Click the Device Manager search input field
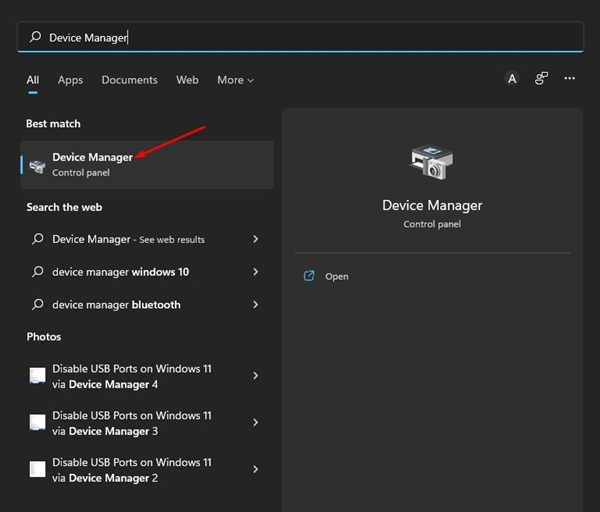The image size is (600, 512). (x=300, y=37)
